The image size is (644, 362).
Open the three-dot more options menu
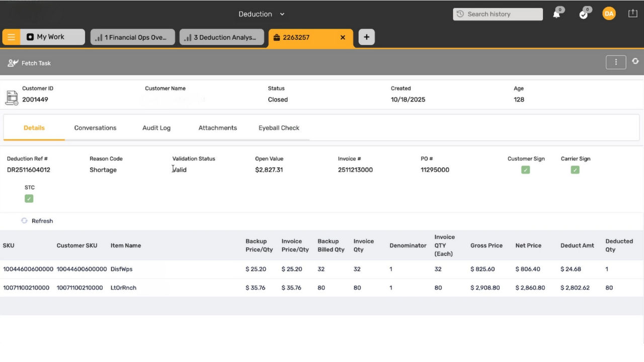pyautogui.click(x=616, y=62)
